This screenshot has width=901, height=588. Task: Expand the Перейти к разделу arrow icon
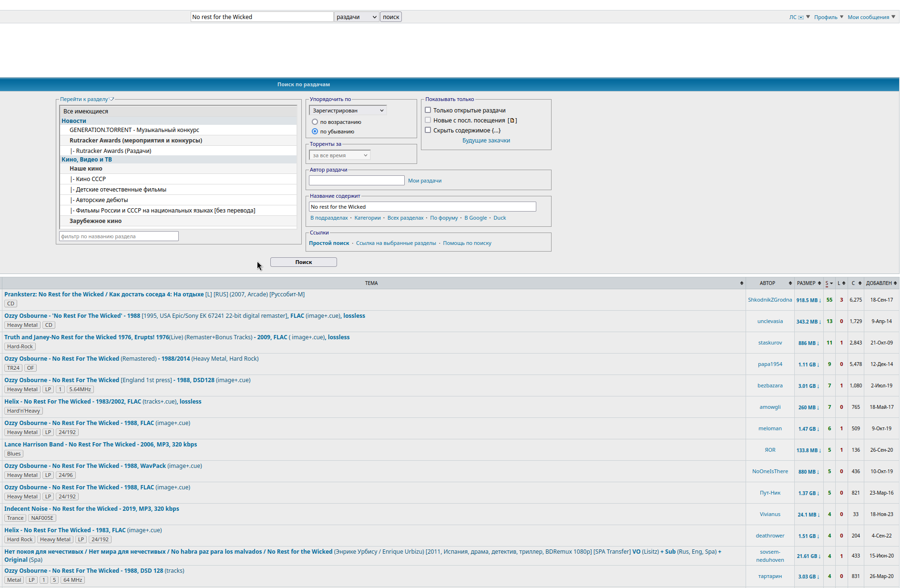coord(112,99)
